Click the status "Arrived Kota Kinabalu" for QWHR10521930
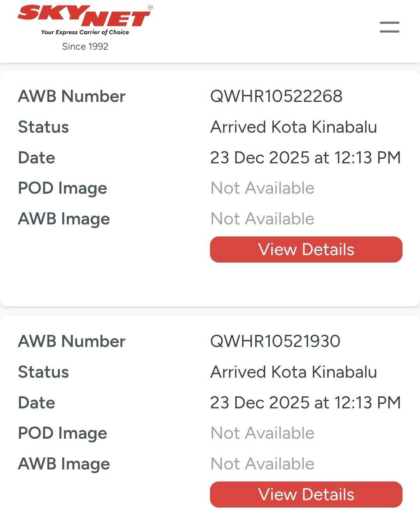 294,372
